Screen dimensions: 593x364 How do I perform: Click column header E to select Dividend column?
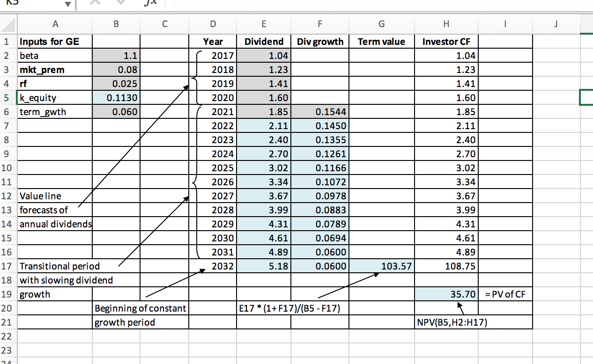[264, 23]
